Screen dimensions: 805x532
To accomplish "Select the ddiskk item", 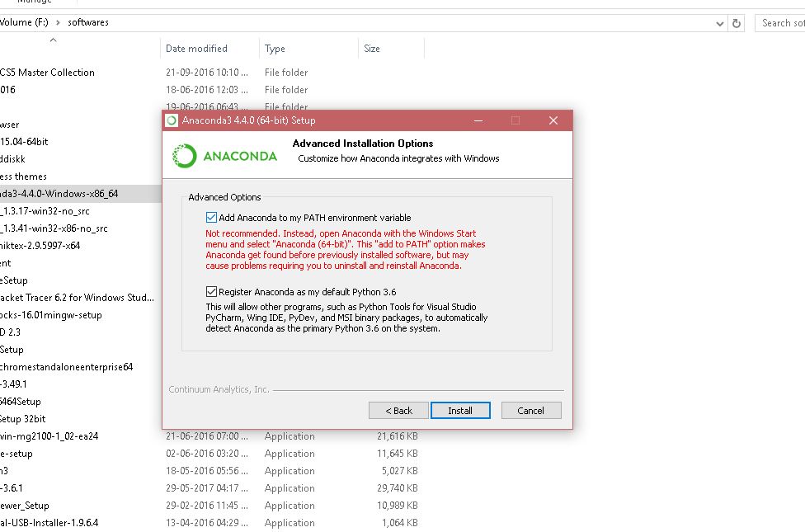I will (13, 159).
